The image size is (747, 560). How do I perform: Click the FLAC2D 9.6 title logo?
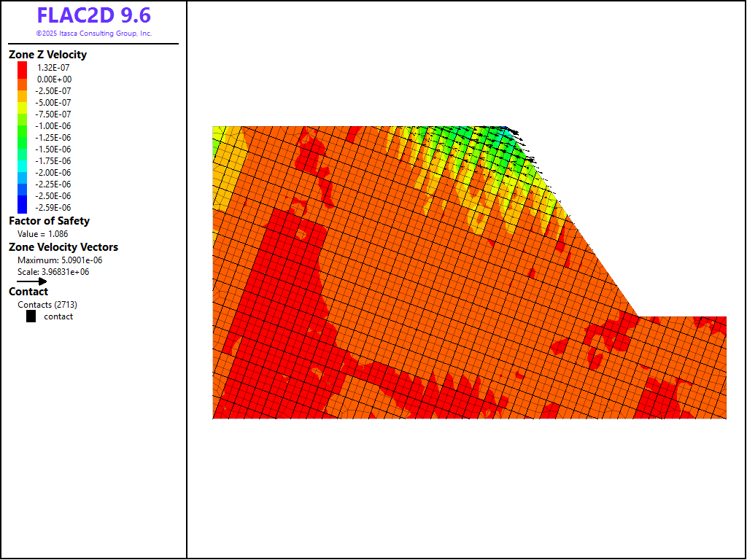pyautogui.click(x=94, y=15)
